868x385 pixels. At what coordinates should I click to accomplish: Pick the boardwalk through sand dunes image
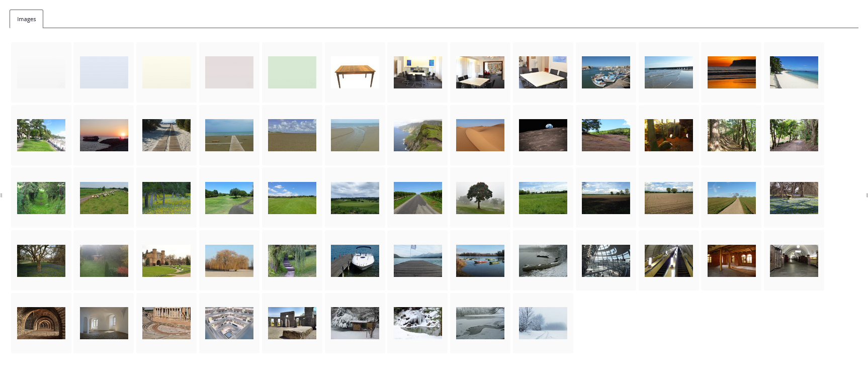[166, 135]
